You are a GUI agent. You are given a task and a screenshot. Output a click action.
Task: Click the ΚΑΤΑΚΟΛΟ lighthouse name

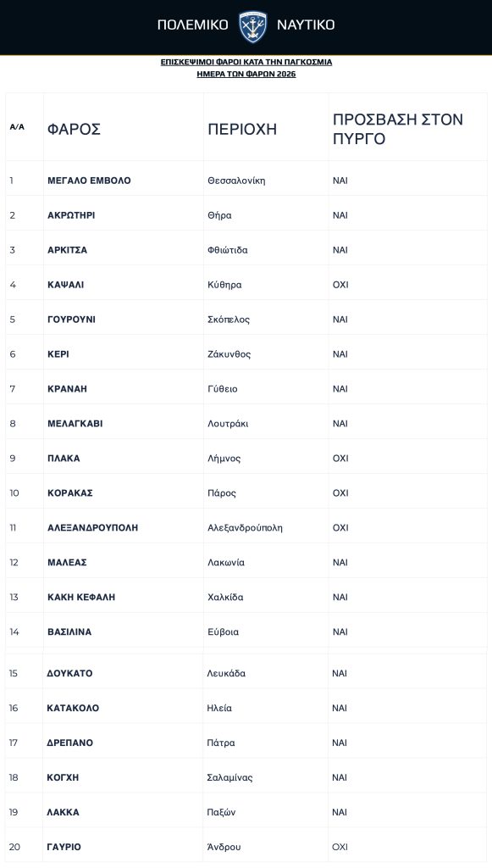(73, 708)
